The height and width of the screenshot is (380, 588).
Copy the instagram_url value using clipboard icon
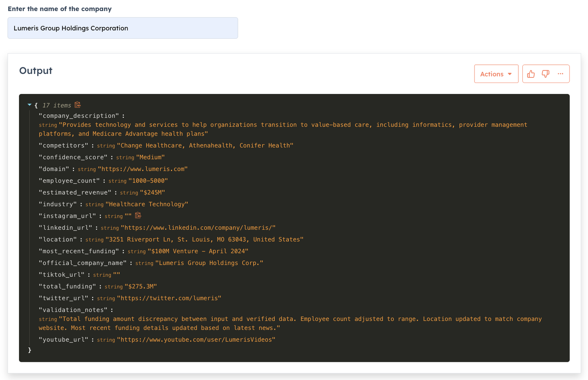(x=138, y=215)
